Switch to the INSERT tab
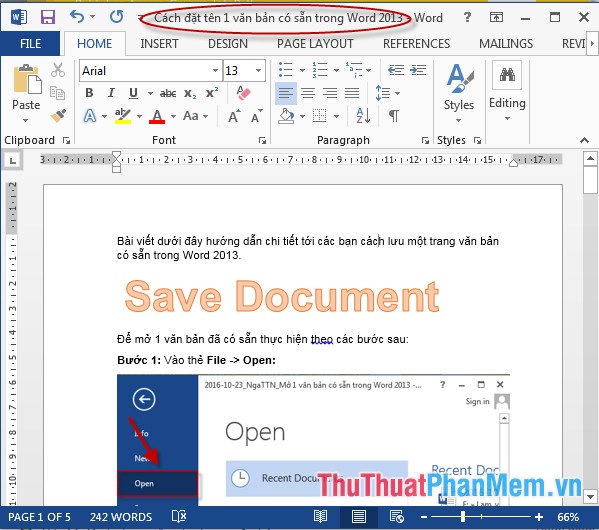Viewport: 599px width, 530px height. coord(159,44)
